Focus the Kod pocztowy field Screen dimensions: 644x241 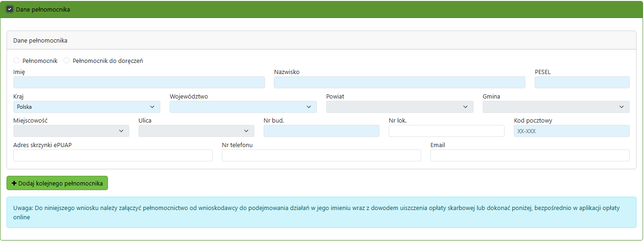click(571, 131)
